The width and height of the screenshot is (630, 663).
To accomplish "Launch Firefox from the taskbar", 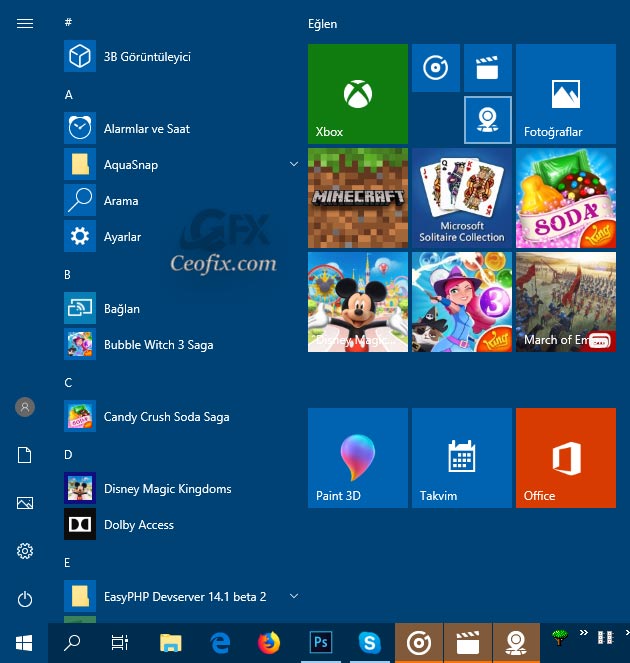I will coord(269,643).
